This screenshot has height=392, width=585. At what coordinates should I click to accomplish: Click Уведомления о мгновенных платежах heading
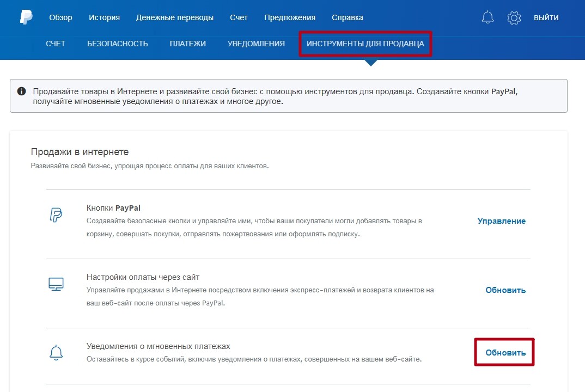(x=158, y=346)
